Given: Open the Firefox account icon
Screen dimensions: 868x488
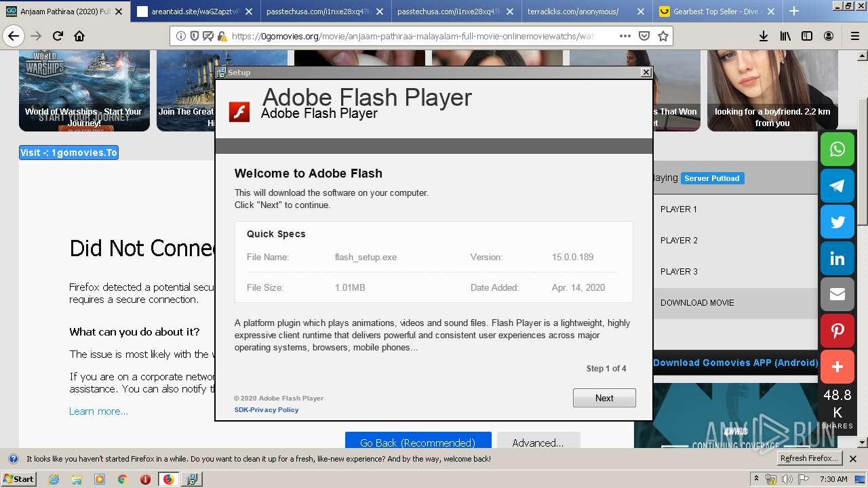Looking at the screenshot, I should tap(829, 36).
